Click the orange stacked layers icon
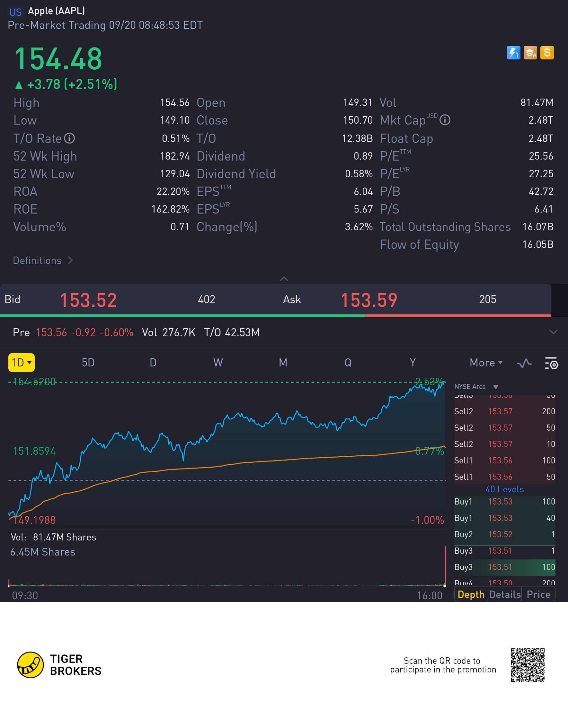The height and width of the screenshot is (728, 568). [x=530, y=53]
